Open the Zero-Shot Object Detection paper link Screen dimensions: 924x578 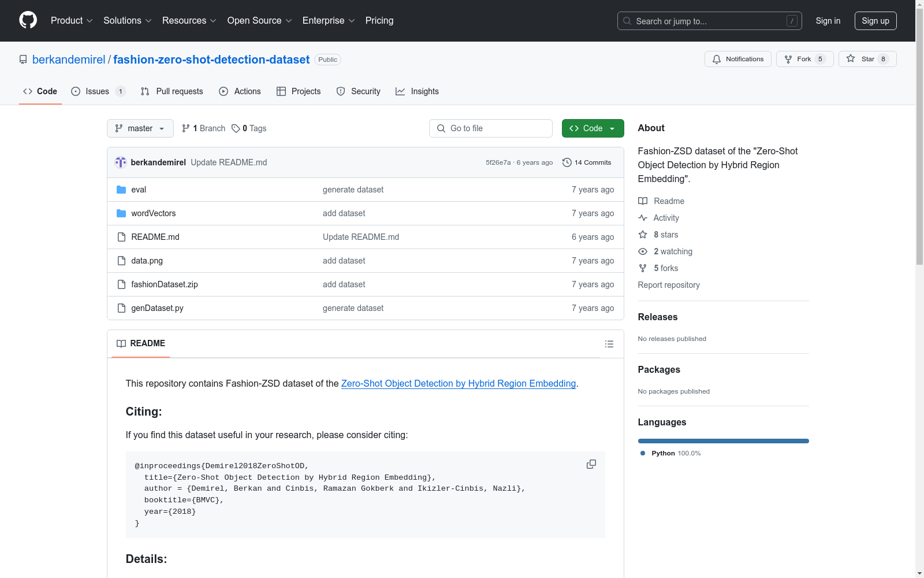[459, 383]
